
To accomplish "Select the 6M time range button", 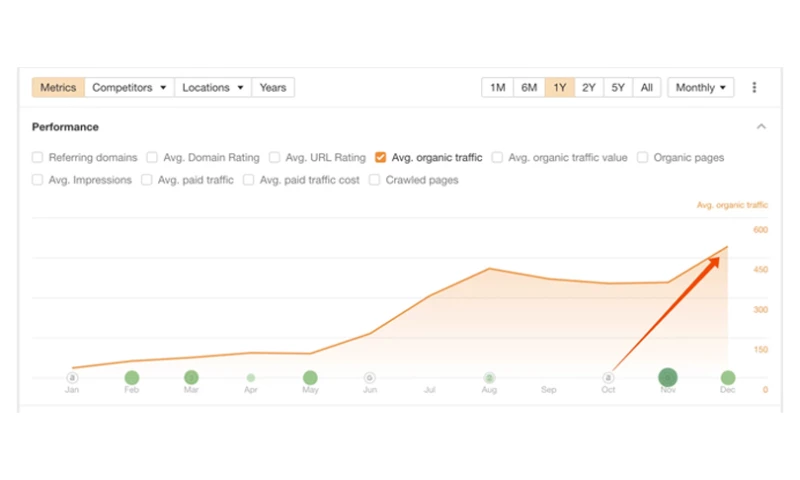I will coord(528,88).
